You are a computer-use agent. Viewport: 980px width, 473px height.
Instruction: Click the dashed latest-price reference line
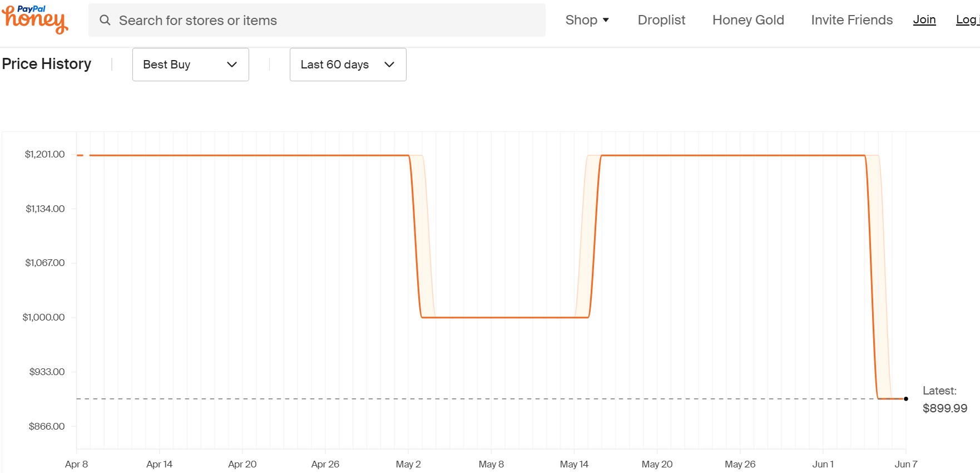pyautogui.click(x=445, y=399)
